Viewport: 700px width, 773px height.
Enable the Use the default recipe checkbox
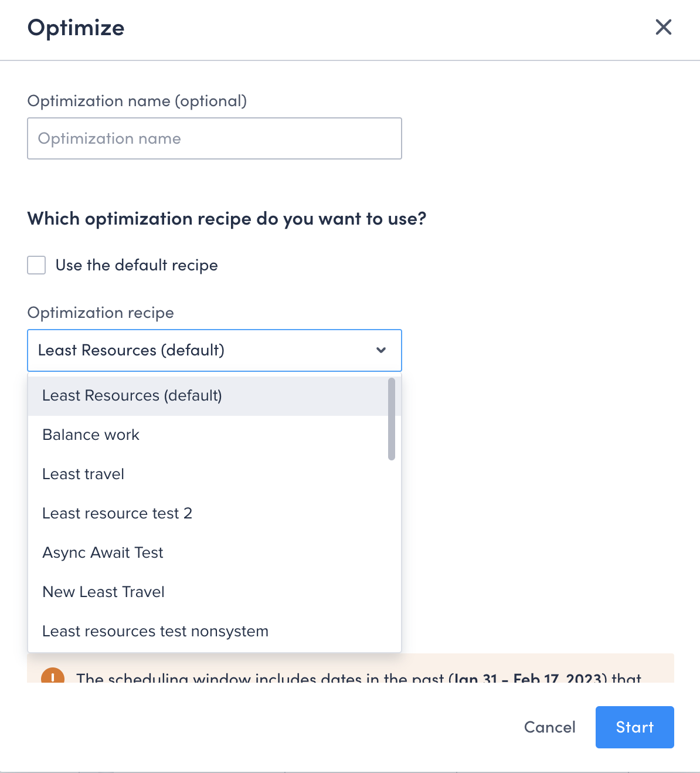pyautogui.click(x=36, y=265)
